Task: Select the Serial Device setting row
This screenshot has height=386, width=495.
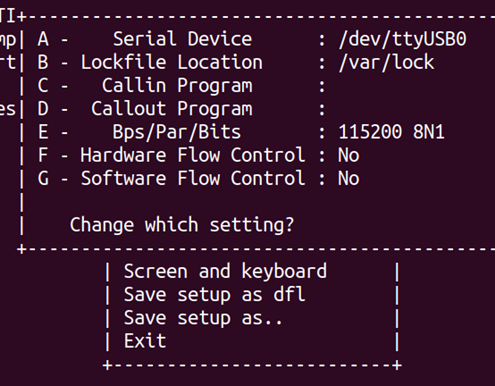Action: (252, 39)
